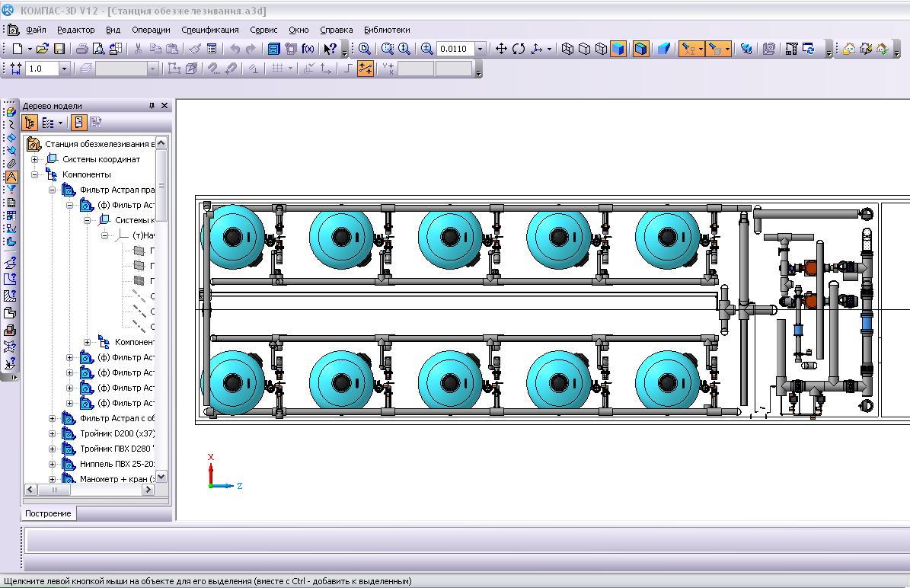Open the zoom scale dropdown
Image resolution: width=910 pixels, height=588 pixels.
tap(480, 49)
